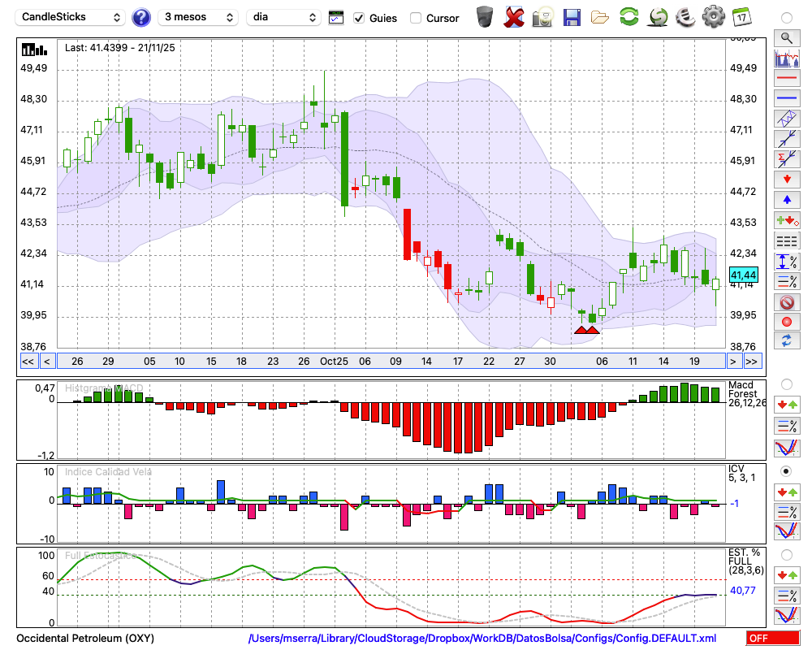Click the red OFF button
Image resolution: width=812 pixels, height=650 pixels.
[772, 639]
